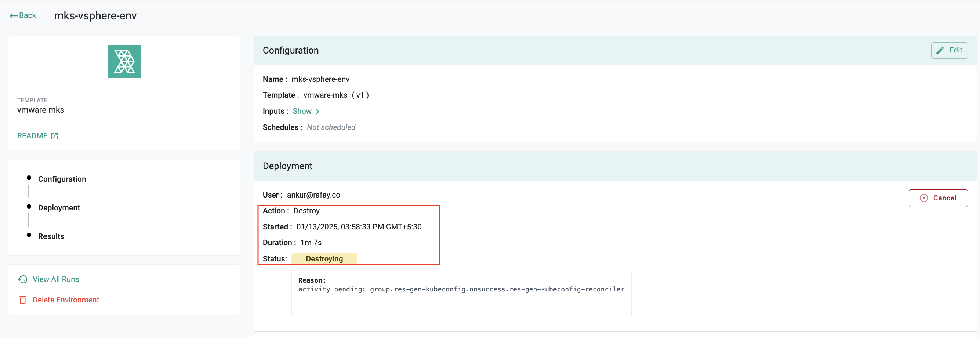Go back using the Back arrow link
The width and height of the screenshot is (980, 337).
click(x=22, y=15)
